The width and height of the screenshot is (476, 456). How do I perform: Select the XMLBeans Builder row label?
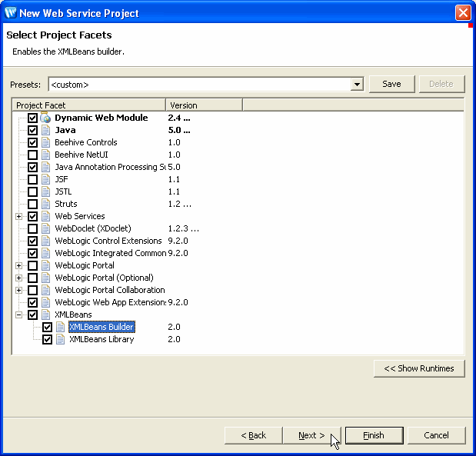pyautogui.click(x=102, y=327)
